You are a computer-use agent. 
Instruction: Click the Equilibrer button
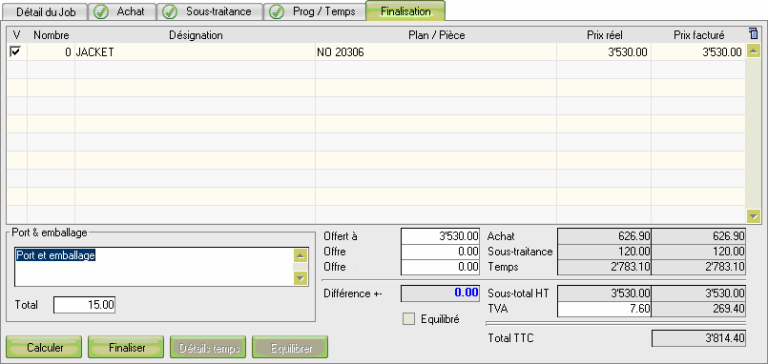(290, 348)
